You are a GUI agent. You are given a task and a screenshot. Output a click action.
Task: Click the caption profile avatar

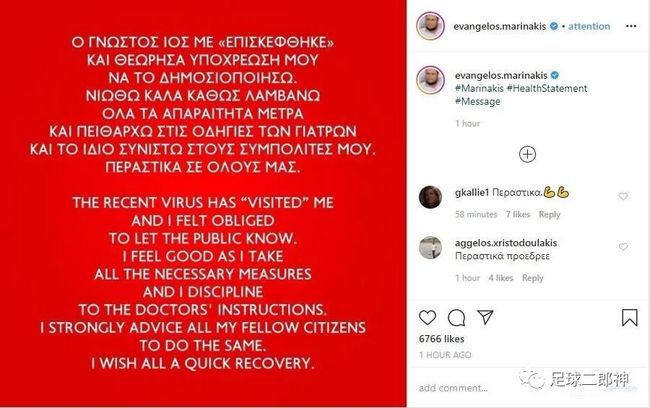click(431, 80)
